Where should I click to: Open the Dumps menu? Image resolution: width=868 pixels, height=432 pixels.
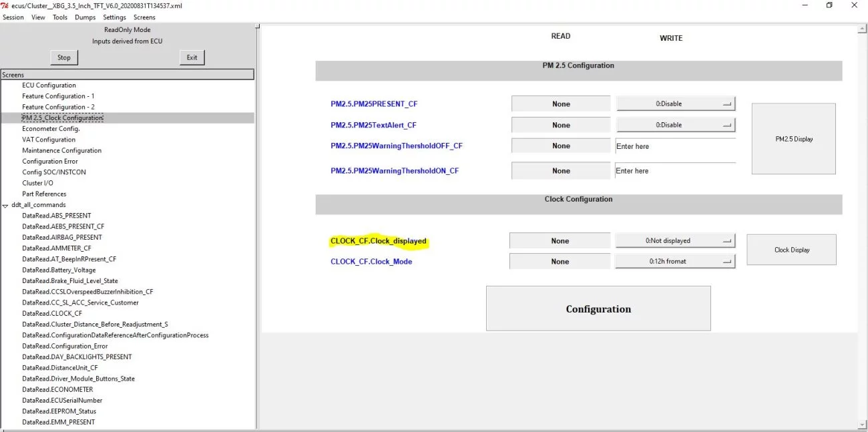pos(85,17)
